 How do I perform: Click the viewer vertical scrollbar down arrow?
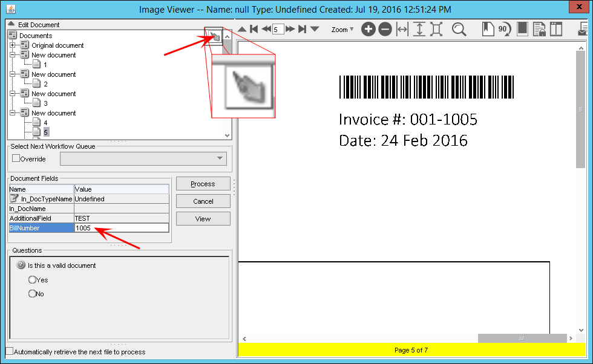[x=581, y=330]
